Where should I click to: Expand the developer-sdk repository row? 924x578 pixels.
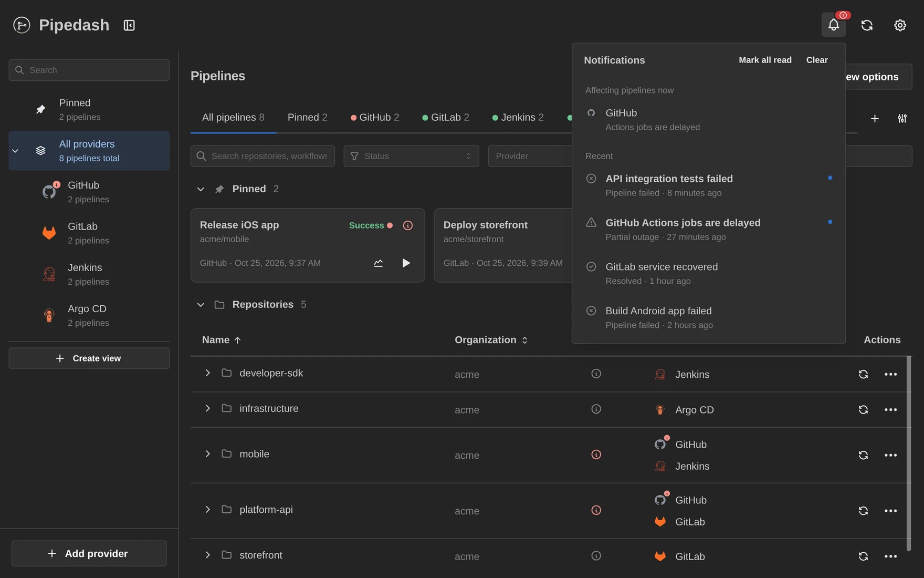tap(207, 373)
